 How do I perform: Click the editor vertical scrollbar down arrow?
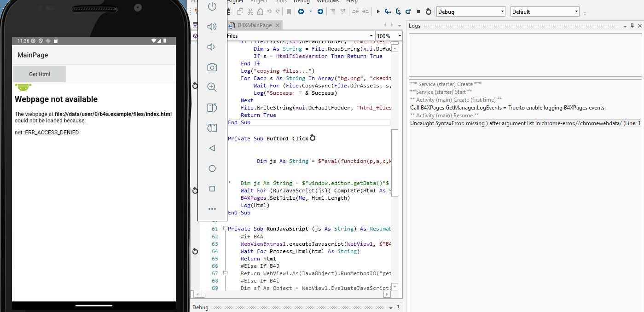tap(395, 287)
